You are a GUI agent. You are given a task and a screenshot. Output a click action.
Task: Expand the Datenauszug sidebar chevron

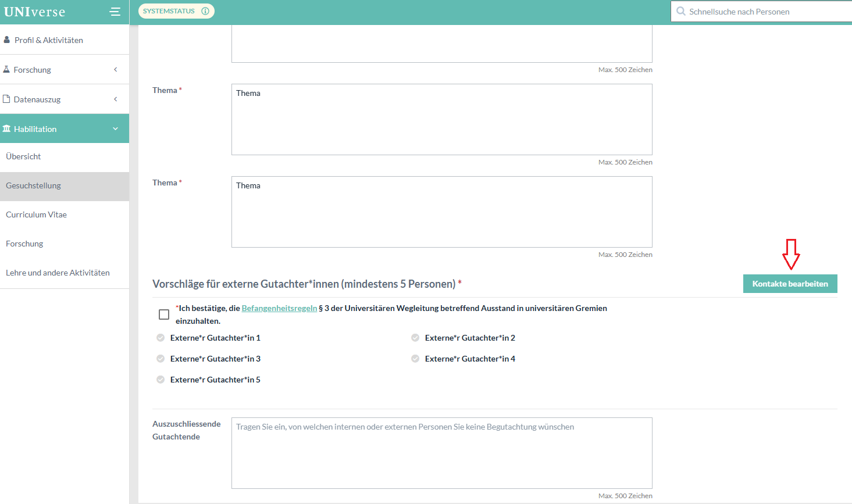pyautogui.click(x=115, y=99)
